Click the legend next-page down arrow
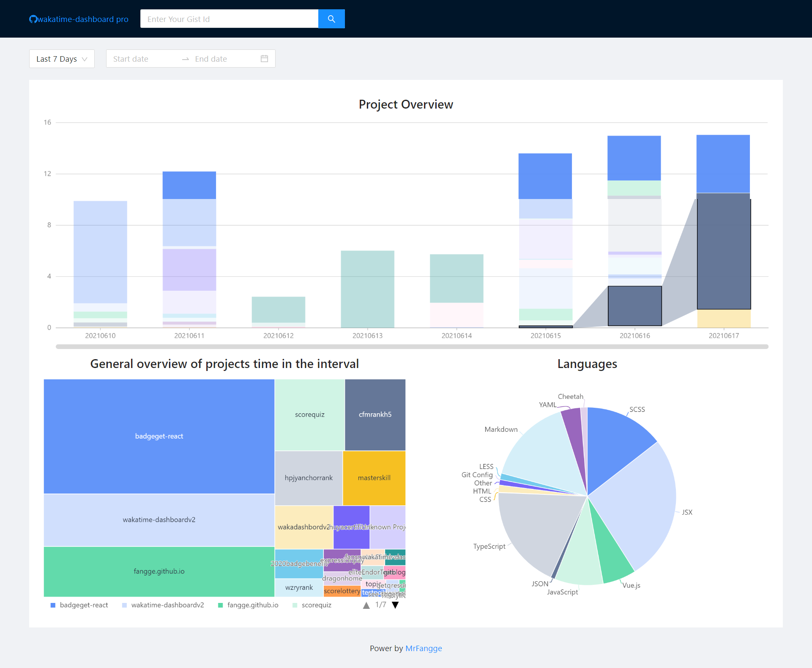The height and width of the screenshot is (668, 812). [395, 605]
